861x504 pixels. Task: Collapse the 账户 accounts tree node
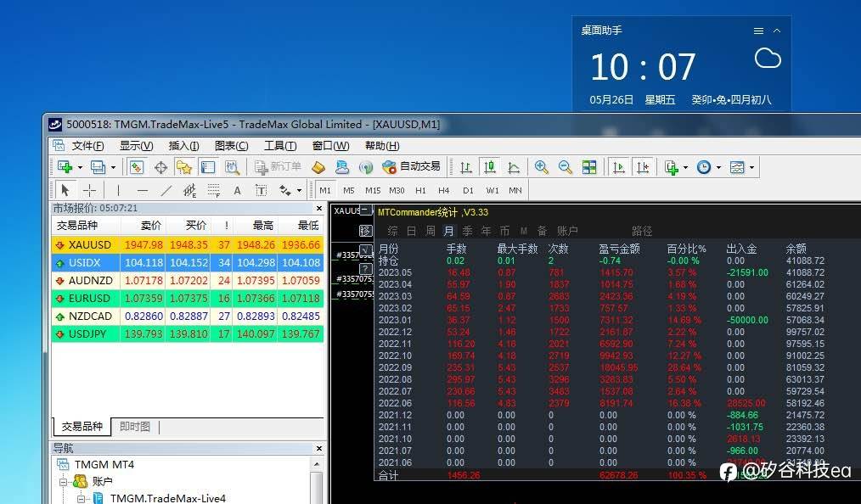tap(64, 483)
